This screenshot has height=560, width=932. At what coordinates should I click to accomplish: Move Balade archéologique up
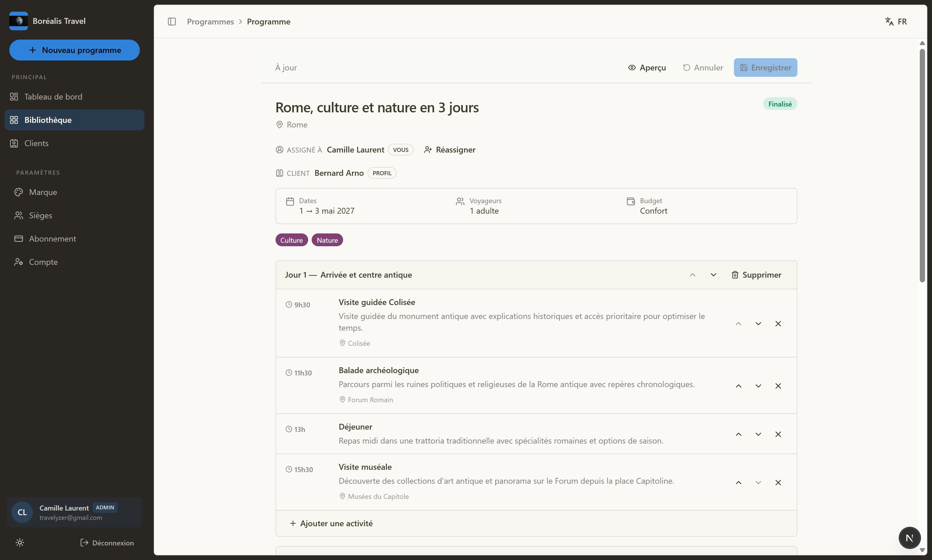click(x=738, y=386)
